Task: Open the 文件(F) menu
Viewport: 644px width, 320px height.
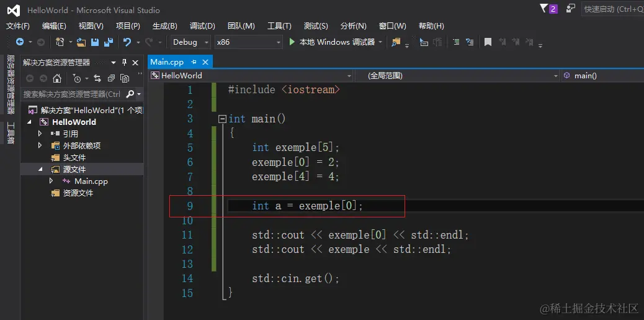Action: pyautogui.click(x=17, y=26)
